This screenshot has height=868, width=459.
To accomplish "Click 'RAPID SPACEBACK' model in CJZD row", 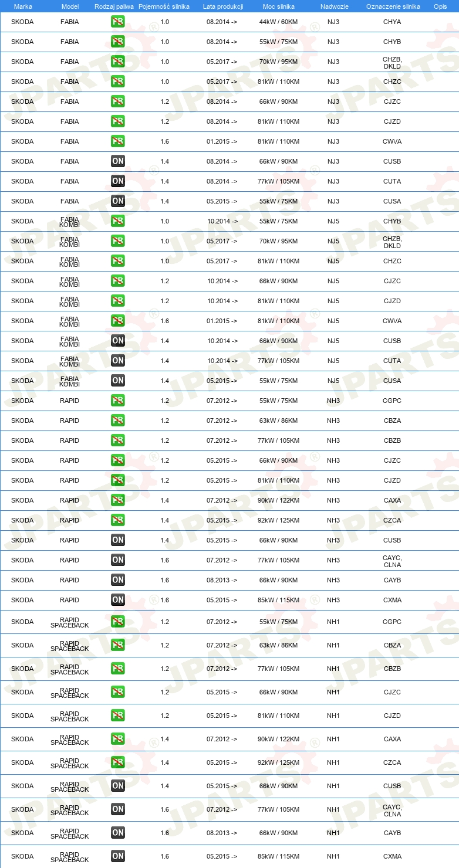I will tap(69, 716).
